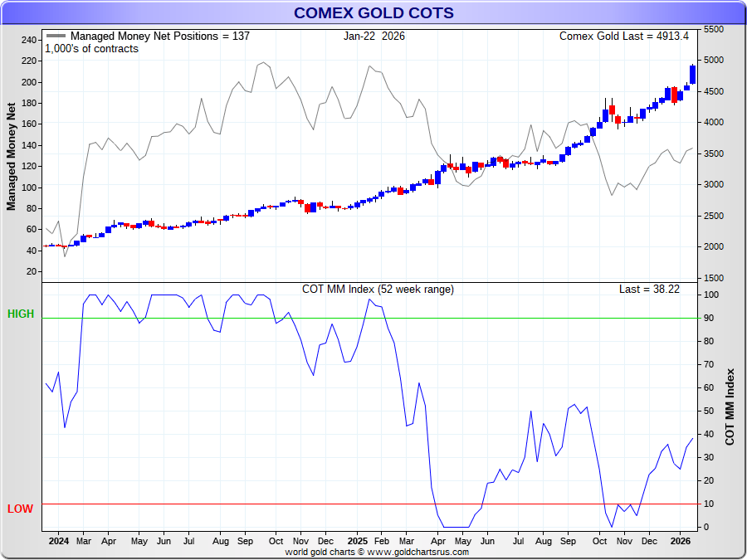
Task: Select the 180 tick on Managed Money axis
Action: tap(29, 104)
